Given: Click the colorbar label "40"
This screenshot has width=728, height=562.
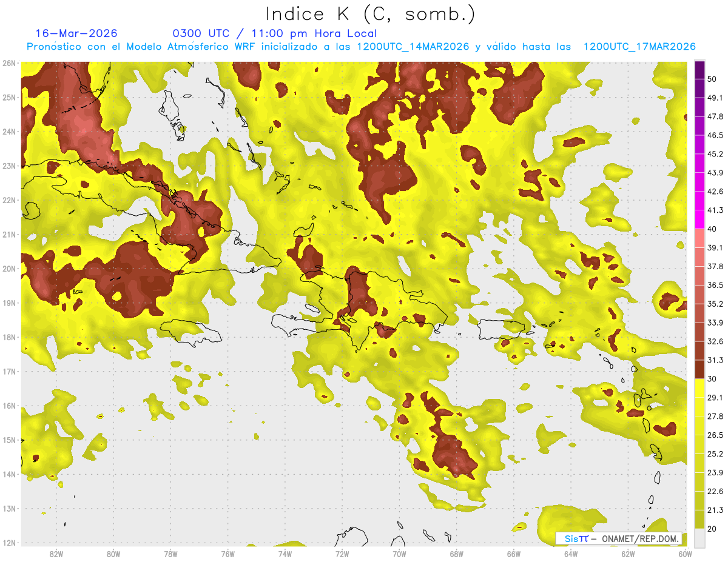Looking at the screenshot, I should [712, 229].
